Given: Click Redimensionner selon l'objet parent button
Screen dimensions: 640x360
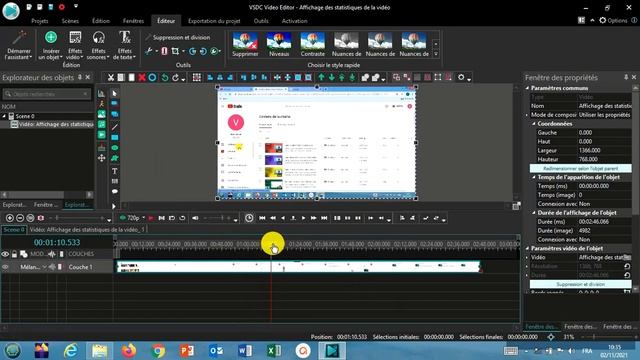Looking at the screenshot, I should pos(580,168).
